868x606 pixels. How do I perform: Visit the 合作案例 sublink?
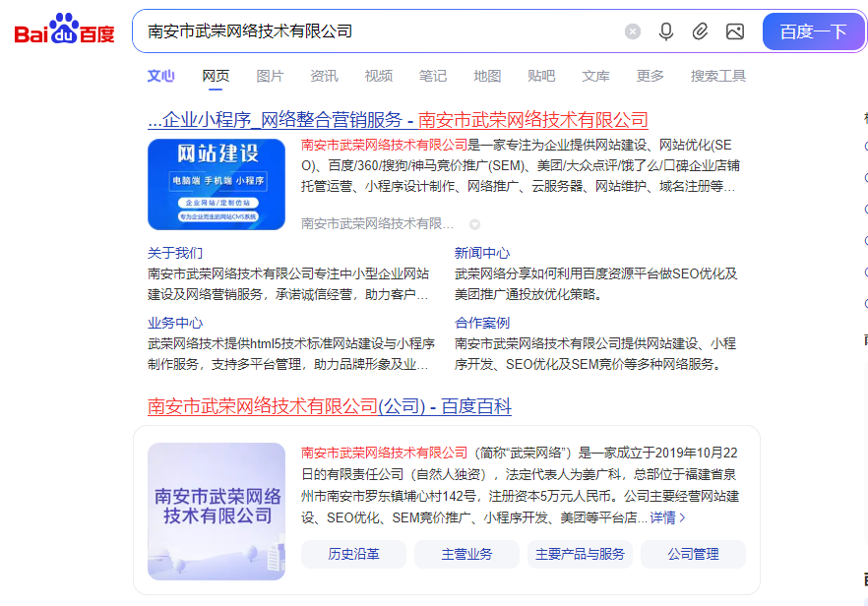482,323
